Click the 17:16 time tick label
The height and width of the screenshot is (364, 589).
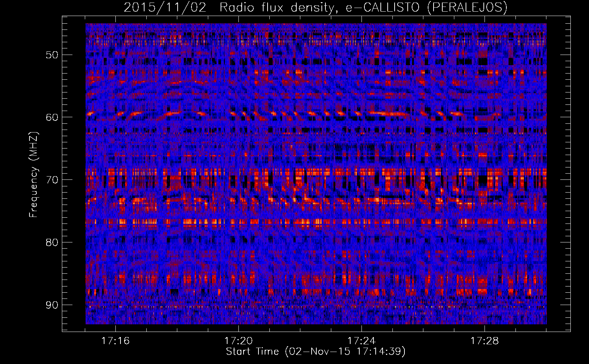115,341
